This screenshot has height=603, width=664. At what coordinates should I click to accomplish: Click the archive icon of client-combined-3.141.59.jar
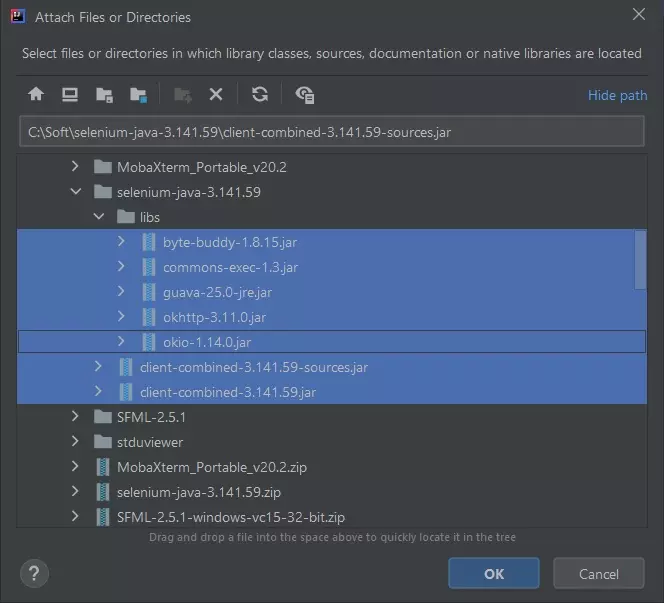pyautogui.click(x=126, y=392)
